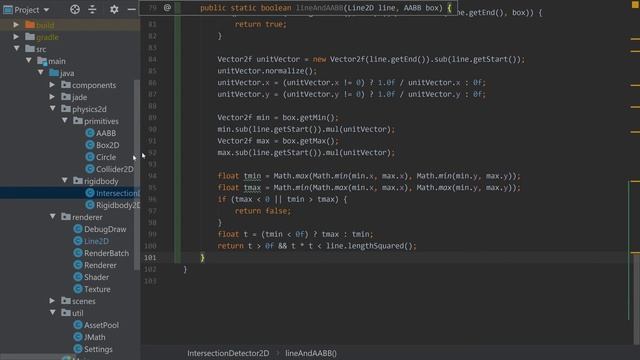640x360 pixels.
Task: Collapse the util package
Action: tap(53, 313)
